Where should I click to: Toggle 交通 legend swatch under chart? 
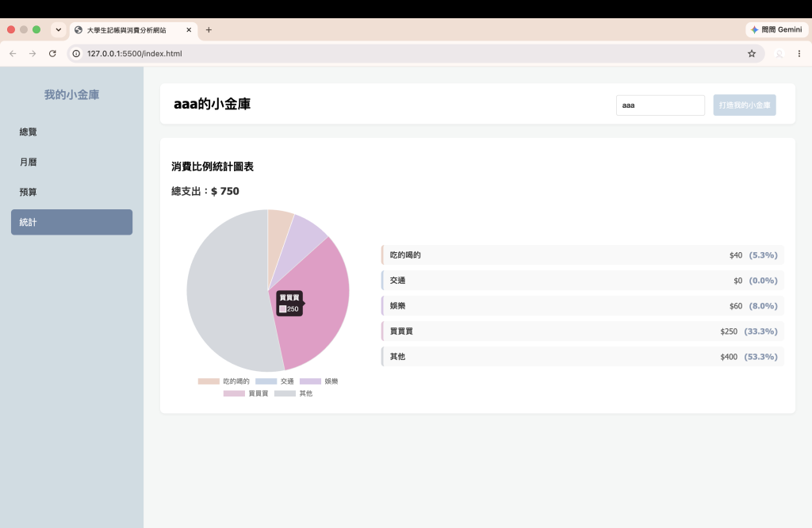[266, 381]
